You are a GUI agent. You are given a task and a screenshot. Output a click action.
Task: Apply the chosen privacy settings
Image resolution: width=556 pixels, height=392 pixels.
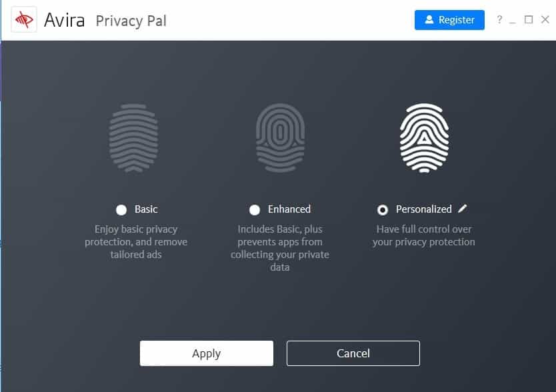[x=206, y=353]
